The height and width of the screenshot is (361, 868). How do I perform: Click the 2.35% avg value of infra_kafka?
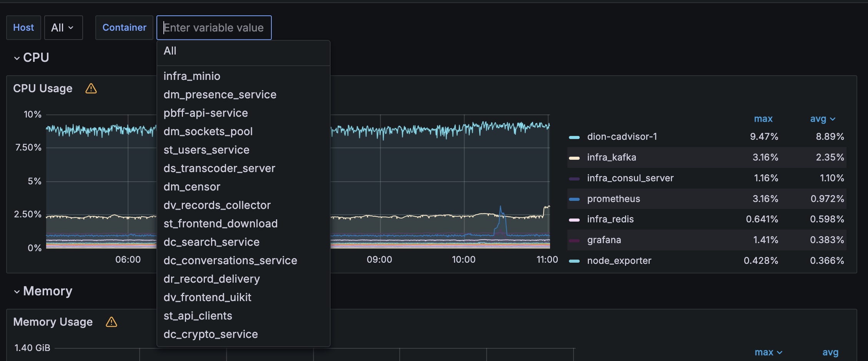coord(830,157)
